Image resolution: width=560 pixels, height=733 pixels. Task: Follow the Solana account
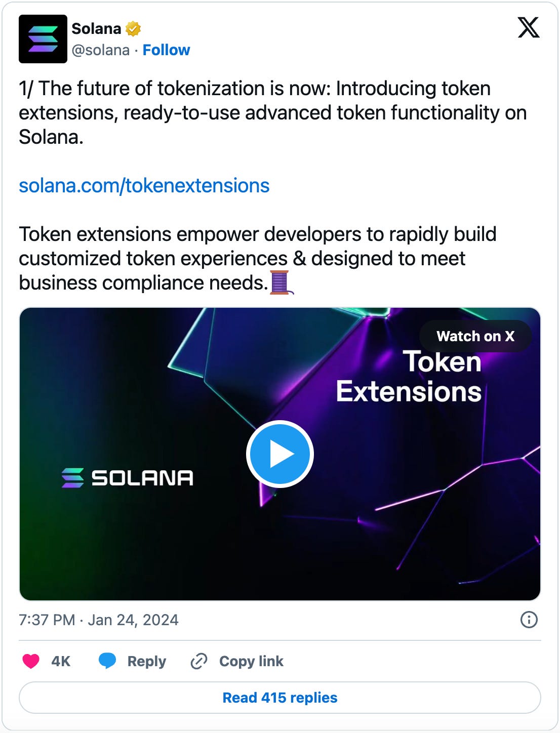(167, 50)
